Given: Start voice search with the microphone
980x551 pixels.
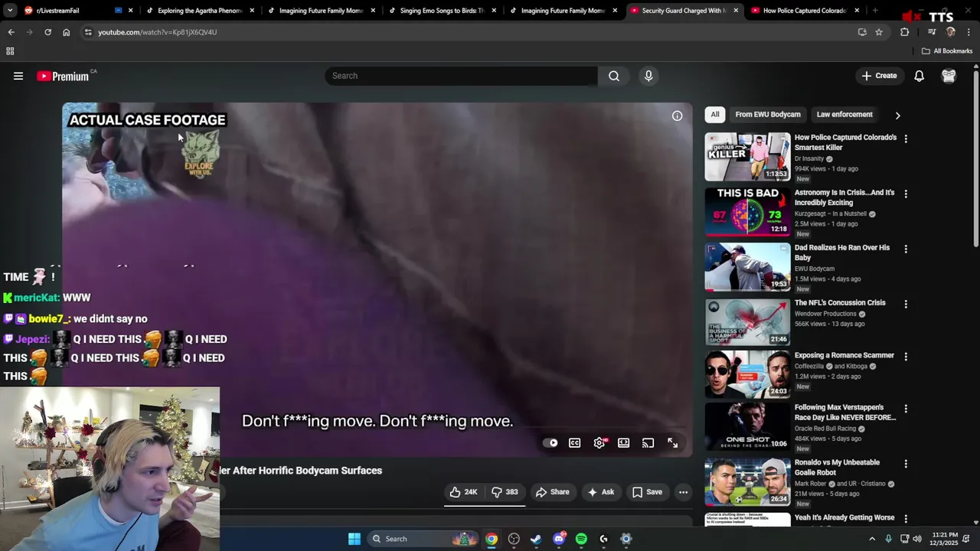Looking at the screenshot, I should click(x=648, y=76).
